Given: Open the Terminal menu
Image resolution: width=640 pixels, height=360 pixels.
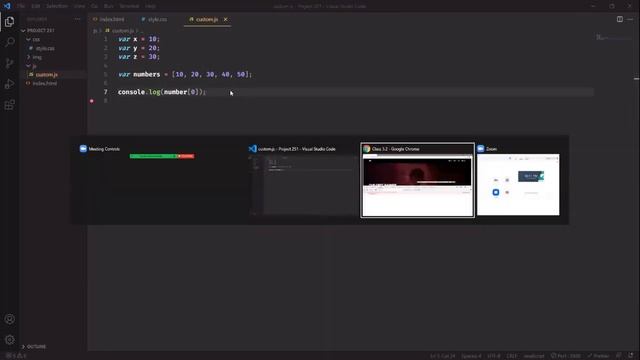Looking at the screenshot, I should (129, 6).
